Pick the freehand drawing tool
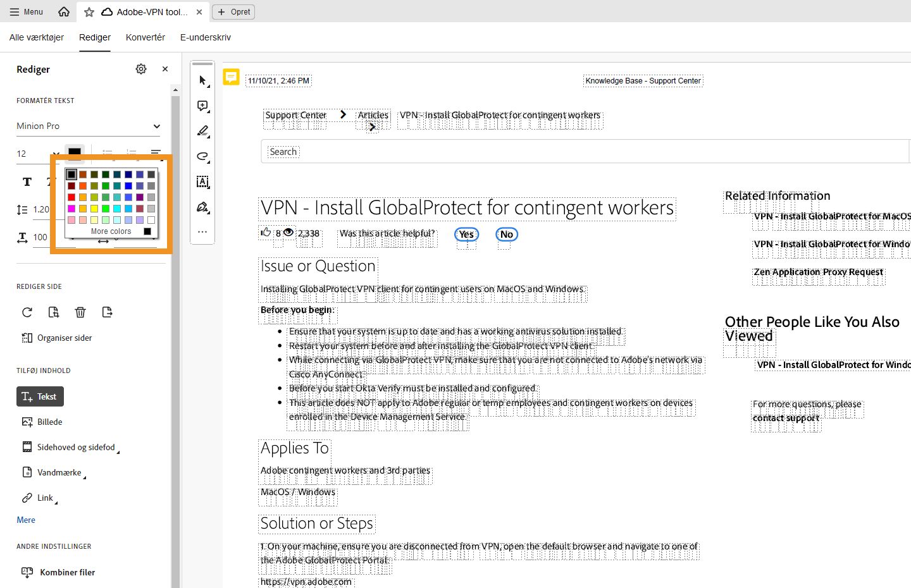Image resolution: width=911 pixels, height=588 pixels. pos(202,156)
